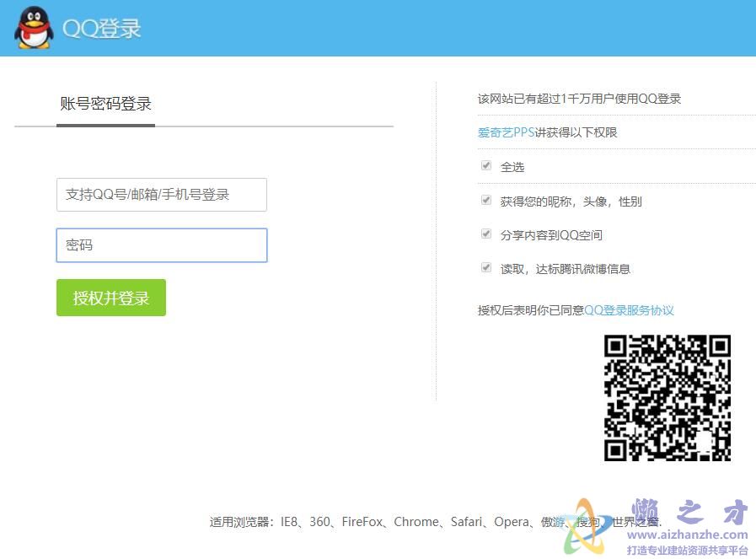
Task: Toggle 分享内容到QQ空间 checkbox
Action: 486,234
